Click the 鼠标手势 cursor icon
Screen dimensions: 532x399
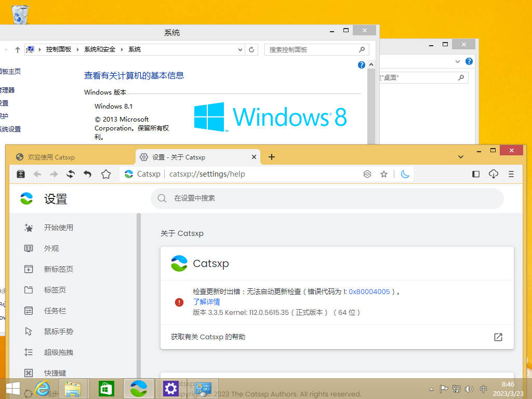[29, 331]
